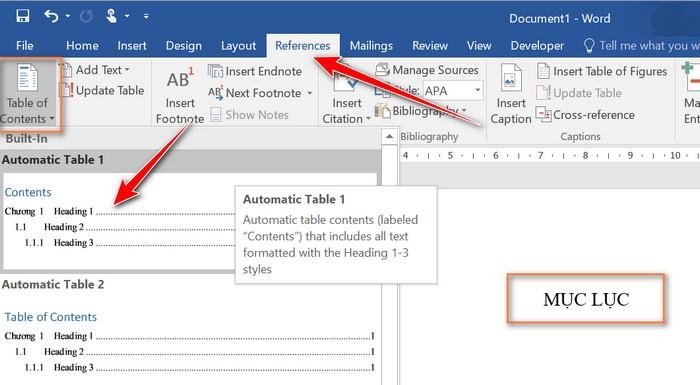This screenshot has width=700, height=385.
Task: Open the View tab
Action: [x=479, y=46]
